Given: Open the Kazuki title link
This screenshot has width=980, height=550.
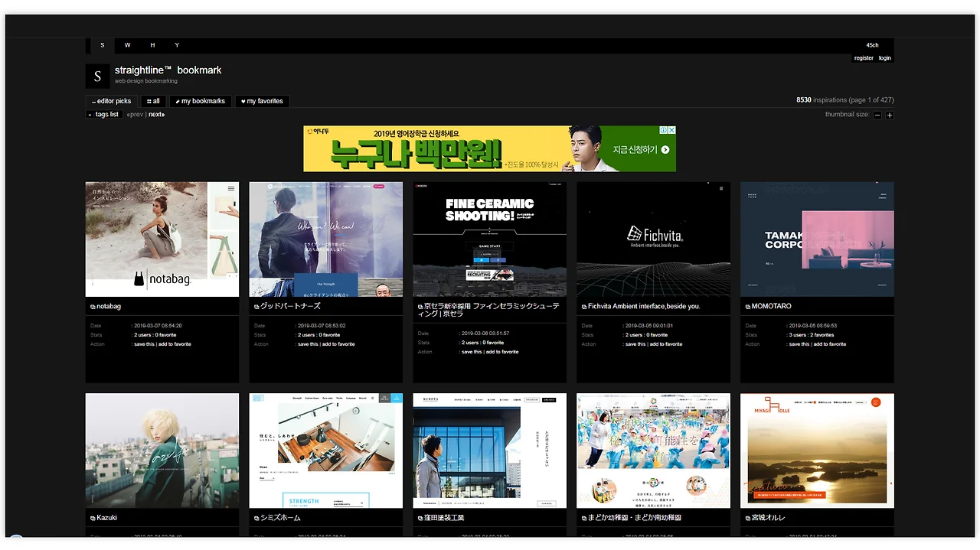Looking at the screenshot, I should tap(107, 519).
